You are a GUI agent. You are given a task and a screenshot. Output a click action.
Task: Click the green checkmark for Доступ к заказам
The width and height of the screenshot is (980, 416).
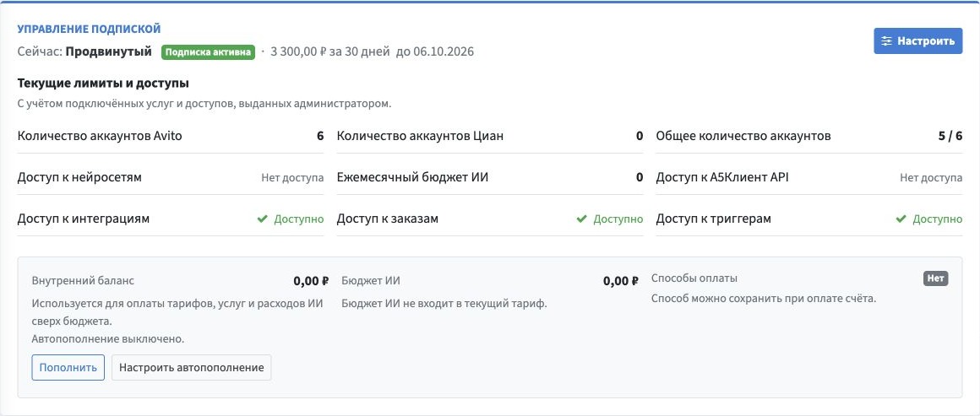pyautogui.click(x=582, y=219)
